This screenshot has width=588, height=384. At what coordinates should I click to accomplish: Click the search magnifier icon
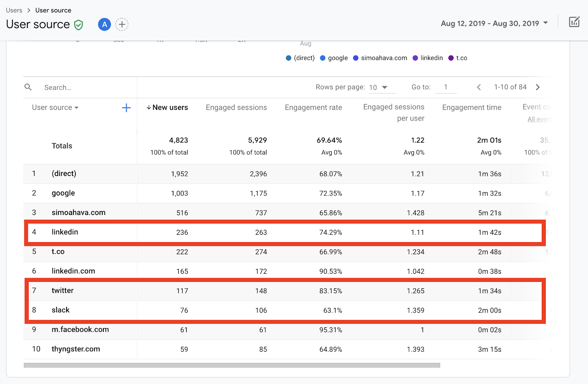28,87
